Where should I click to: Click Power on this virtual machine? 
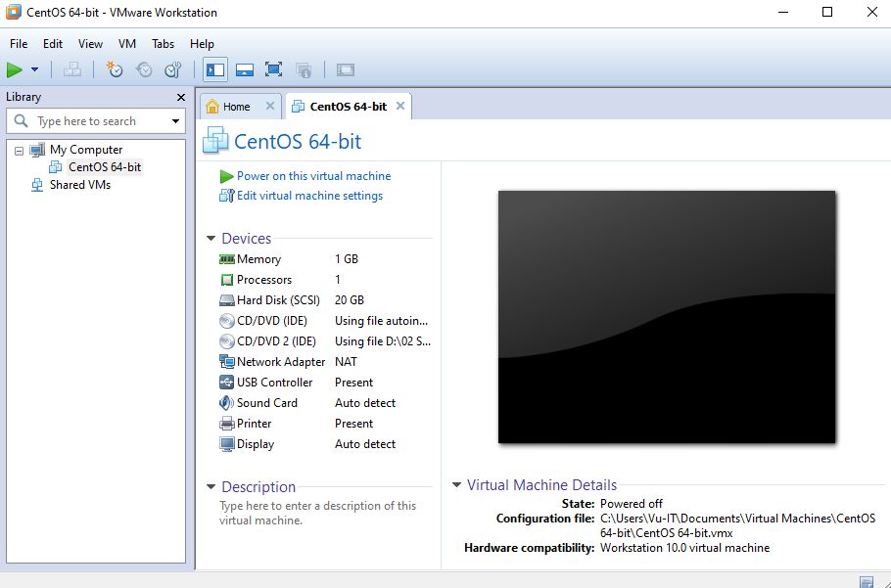314,176
